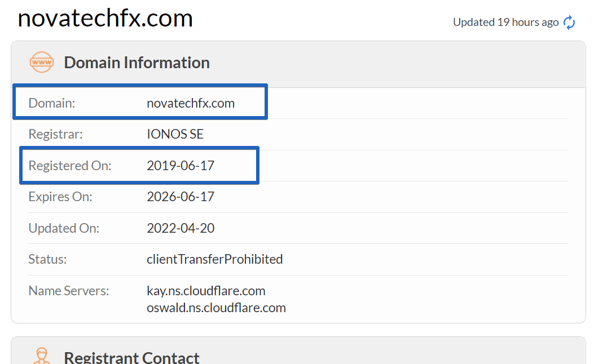Click the novatechfx.com page title

(105, 18)
